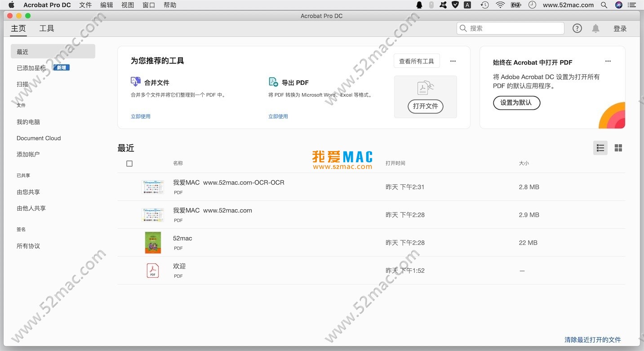Click the thumbnail of the 52mac file
This screenshot has height=351, width=644.
[153, 243]
